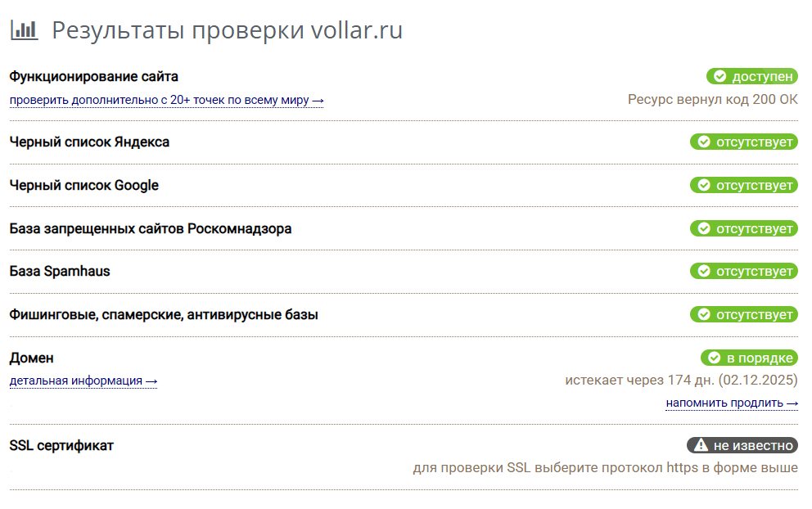This screenshot has height=509, width=812.
Task: Click the 'не известно' SSL status badge
Action: 742,445
